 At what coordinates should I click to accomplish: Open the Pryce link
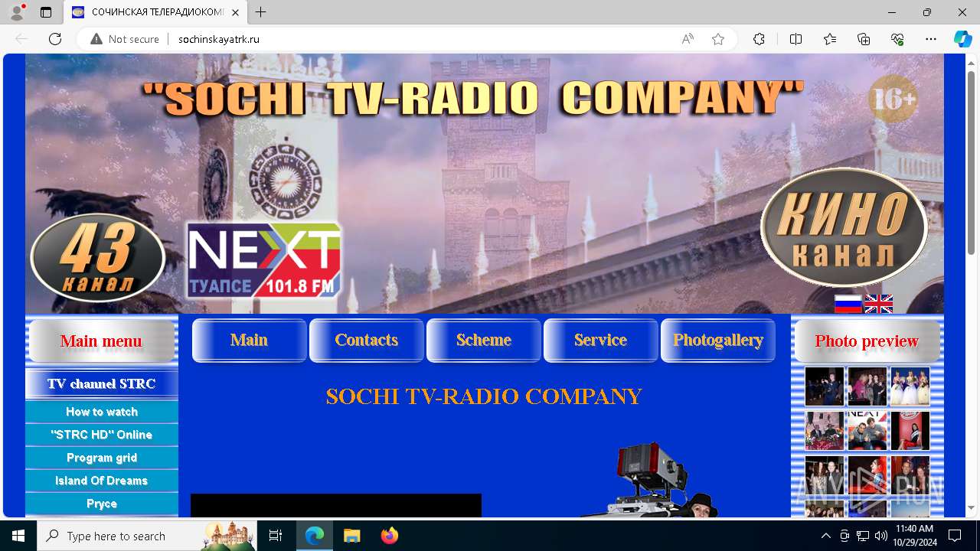pyautogui.click(x=102, y=504)
